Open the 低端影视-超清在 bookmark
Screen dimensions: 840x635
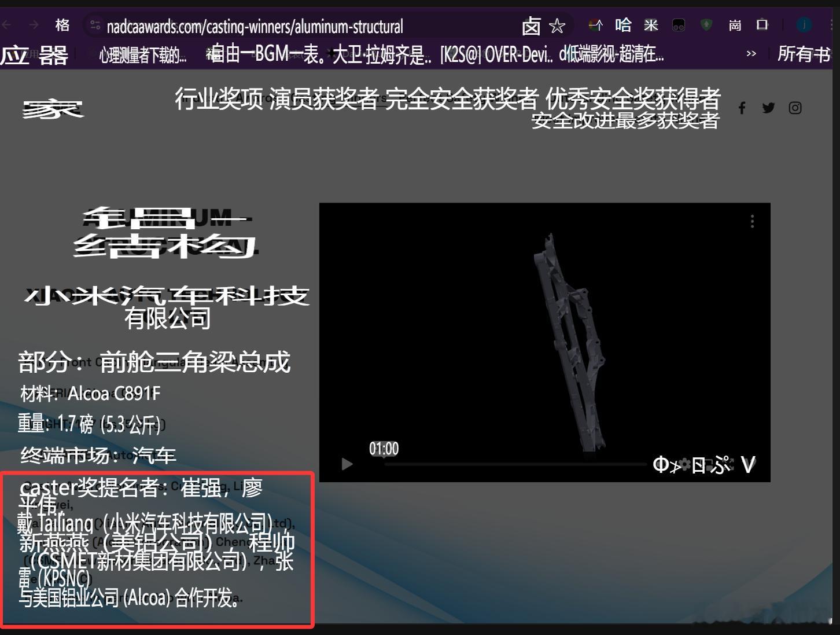[611, 54]
